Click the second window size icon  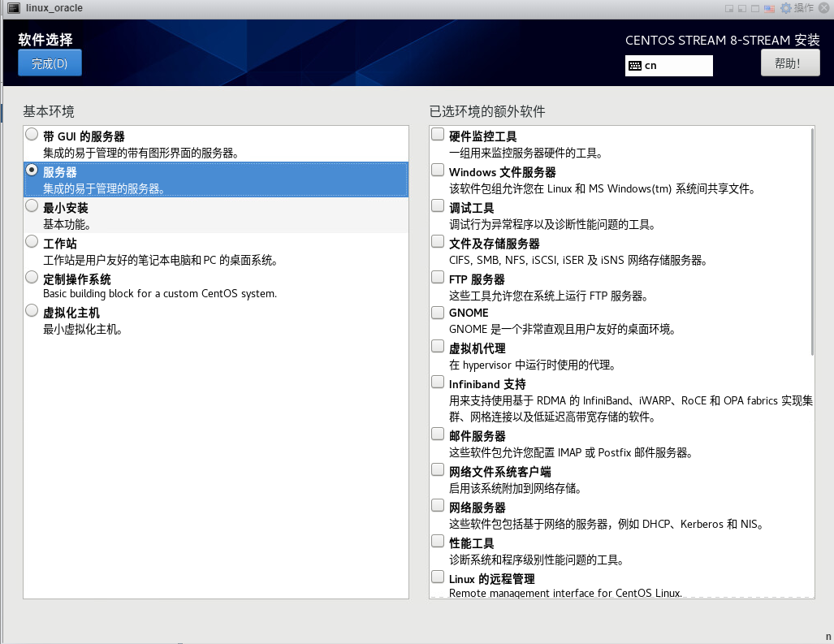pyautogui.click(x=743, y=8)
